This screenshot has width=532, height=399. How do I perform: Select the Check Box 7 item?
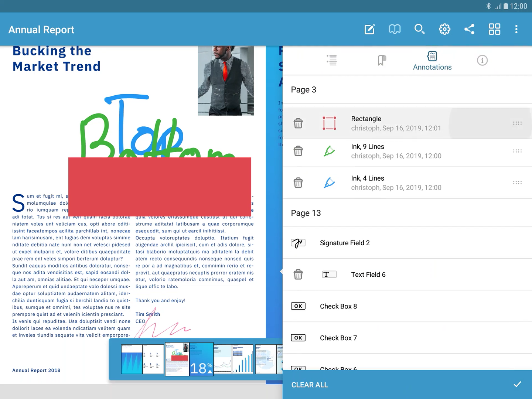coord(338,338)
